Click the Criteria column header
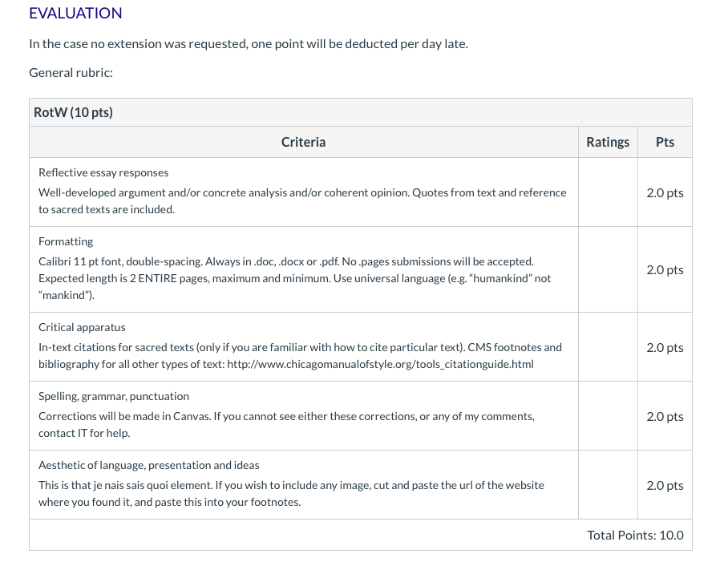This screenshot has width=728, height=566. [303, 142]
